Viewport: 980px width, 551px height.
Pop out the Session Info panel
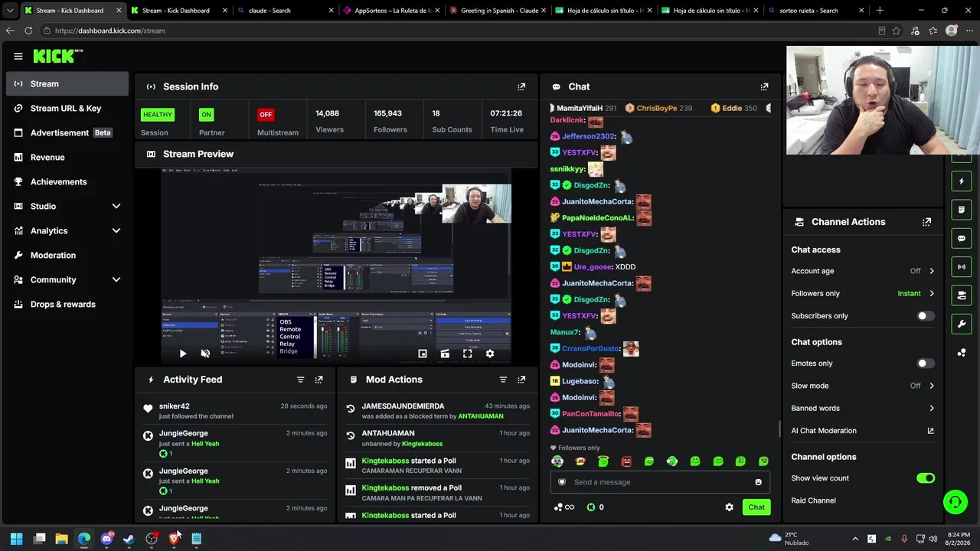click(x=521, y=86)
